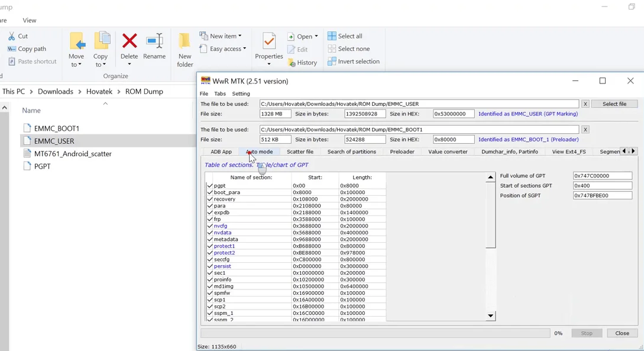Switch to the Scatter file tab
Image resolution: width=644 pixels, height=351 pixels.
(x=300, y=152)
